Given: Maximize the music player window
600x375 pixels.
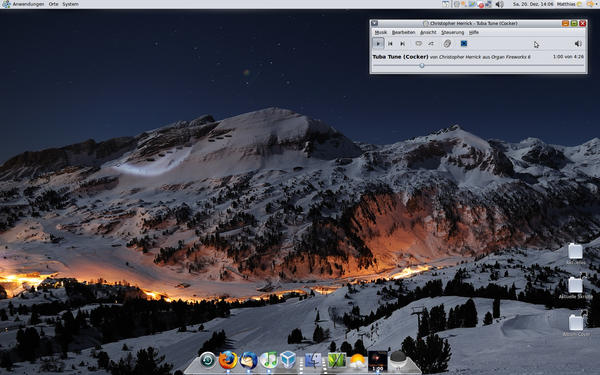Looking at the screenshot, I should tap(574, 23).
